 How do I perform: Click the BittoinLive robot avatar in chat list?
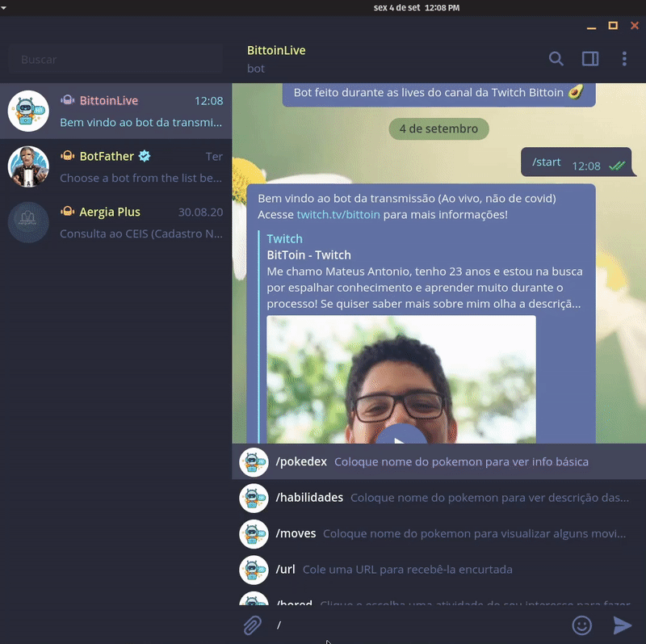pyautogui.click(x=28, y=111)
